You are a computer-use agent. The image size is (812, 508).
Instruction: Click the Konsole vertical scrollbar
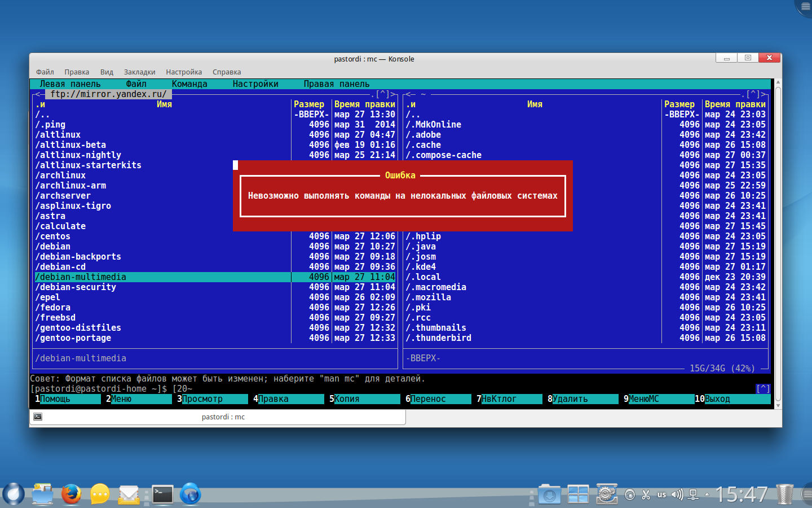[778, 243]
